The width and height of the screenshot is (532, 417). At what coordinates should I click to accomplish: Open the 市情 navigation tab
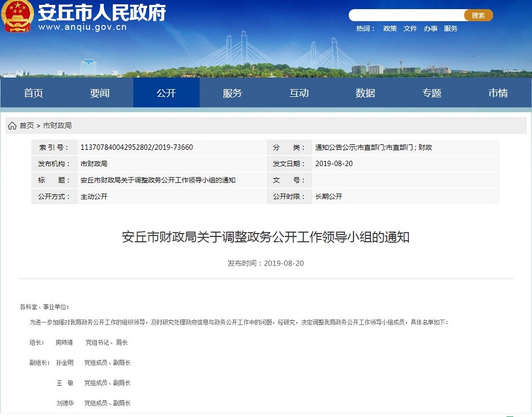[498, 93]
